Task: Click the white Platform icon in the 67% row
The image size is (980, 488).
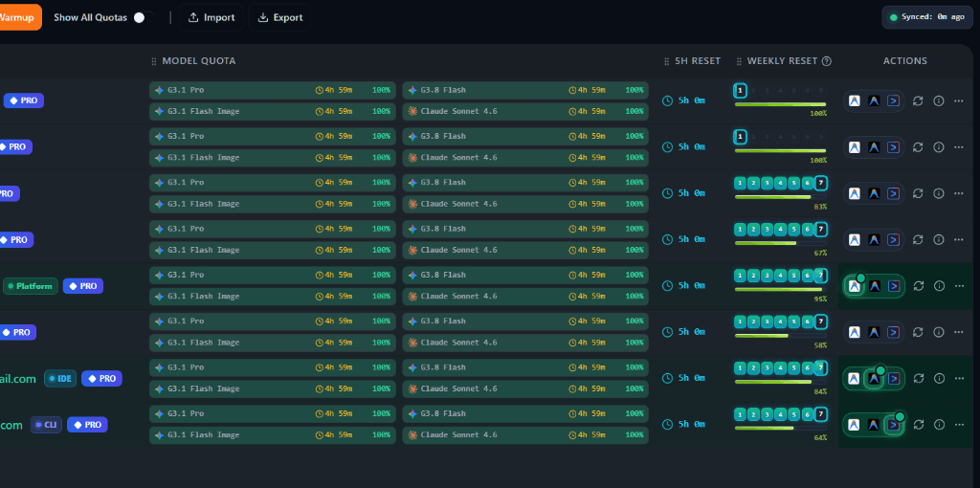Action: 855,239
